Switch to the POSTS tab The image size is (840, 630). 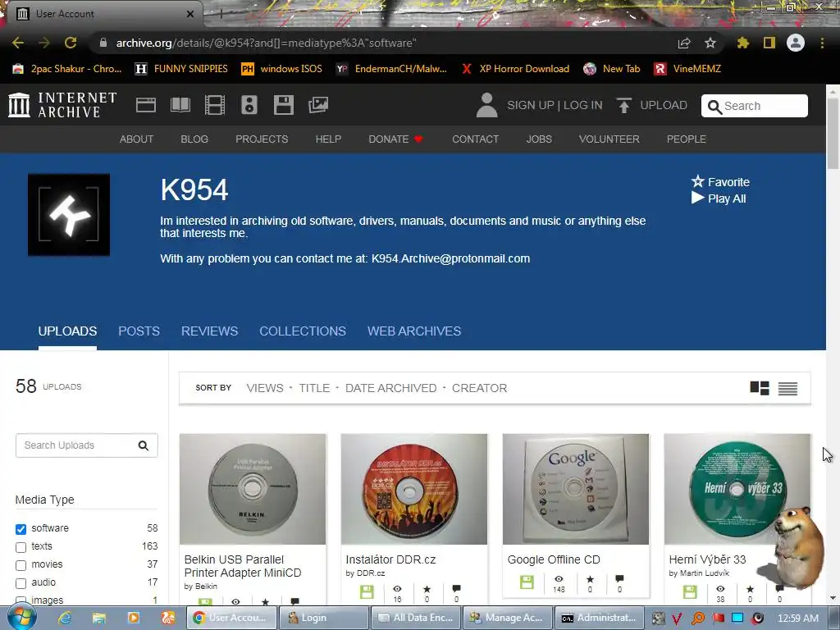[x=139, y=331]
